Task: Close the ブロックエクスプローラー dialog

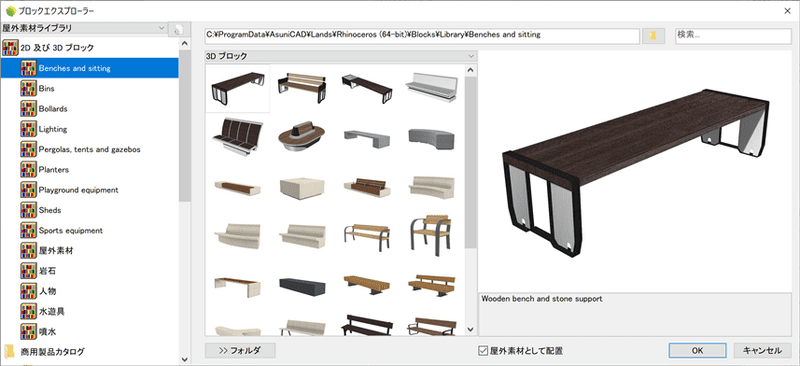Action: coord(786,11)
